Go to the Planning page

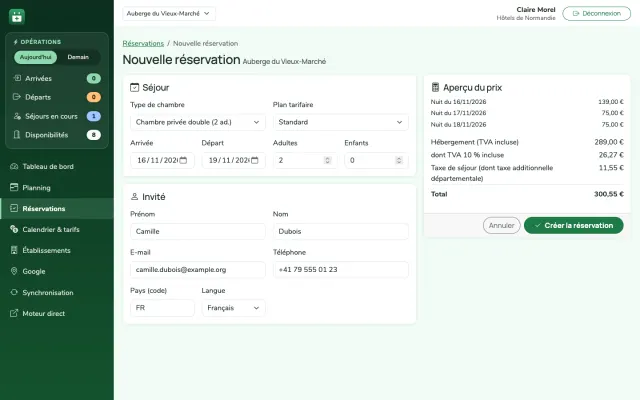point(57,187)
